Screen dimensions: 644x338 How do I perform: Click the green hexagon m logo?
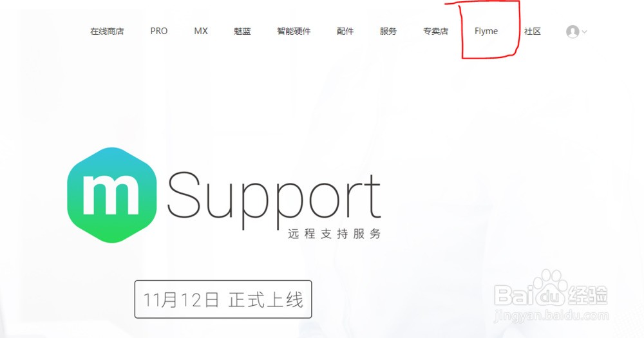[111, 194]
